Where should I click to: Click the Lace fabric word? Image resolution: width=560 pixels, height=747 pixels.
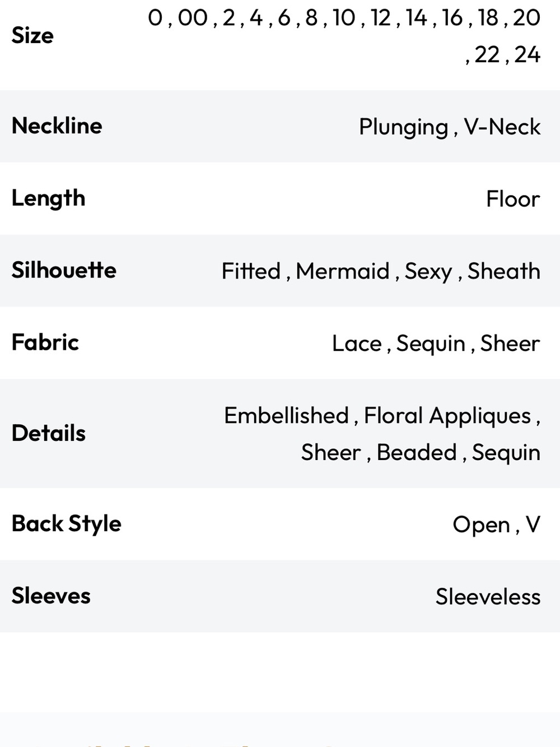(x=357, y=344)
